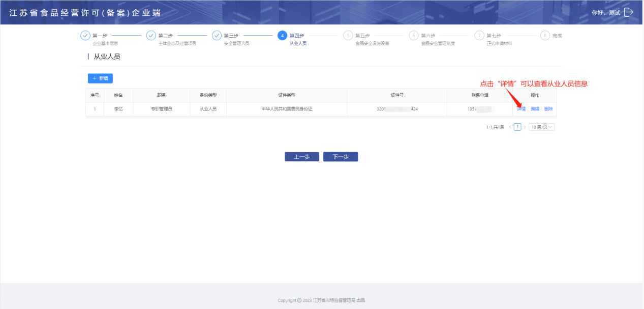Image resolution: width=644 pixels, height=309 pixels.
Task: Click step one's completed checkmark circle
Action: coord(85,36)
